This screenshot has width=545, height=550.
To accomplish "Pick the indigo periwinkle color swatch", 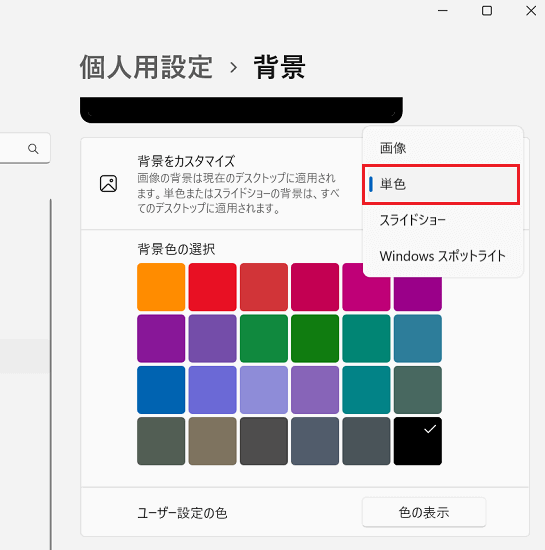I will pyautogui.click(x=213, y=390).
